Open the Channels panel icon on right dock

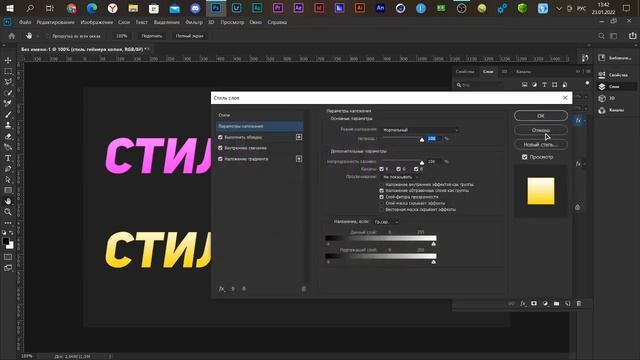click(602, 110)
